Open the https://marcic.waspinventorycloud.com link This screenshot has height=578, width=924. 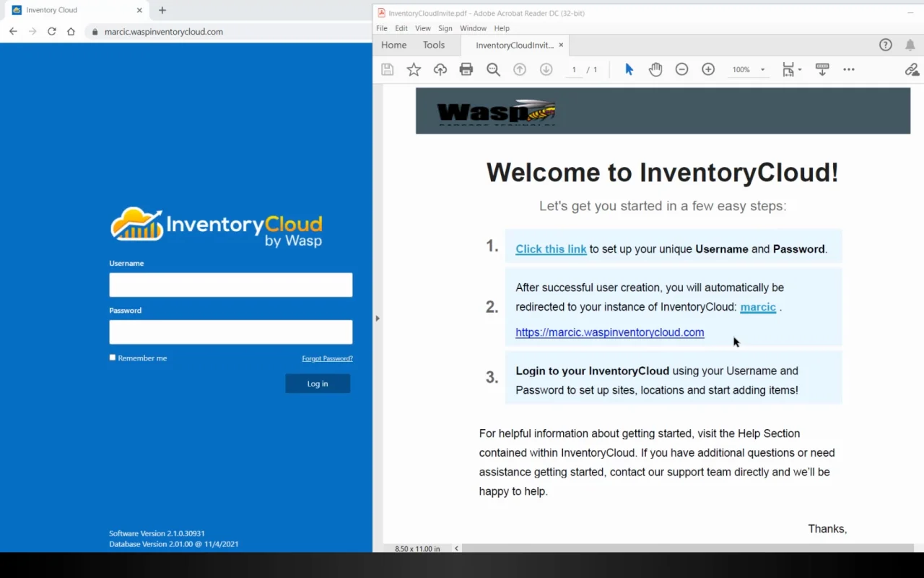[610, 332]
